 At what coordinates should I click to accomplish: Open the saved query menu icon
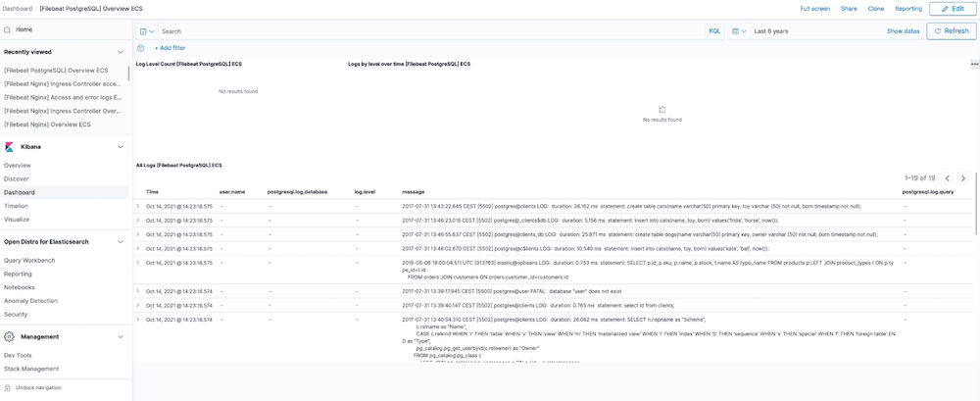coord(148,31)
